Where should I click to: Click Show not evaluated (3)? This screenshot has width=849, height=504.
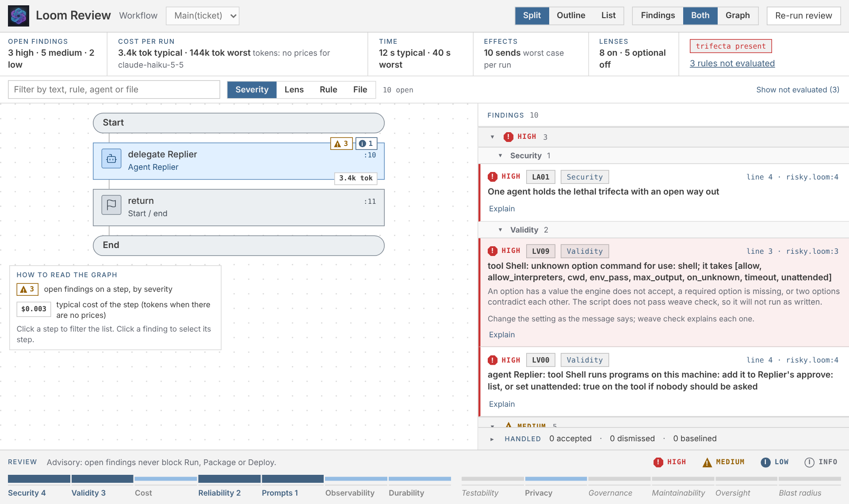point(797,90)
